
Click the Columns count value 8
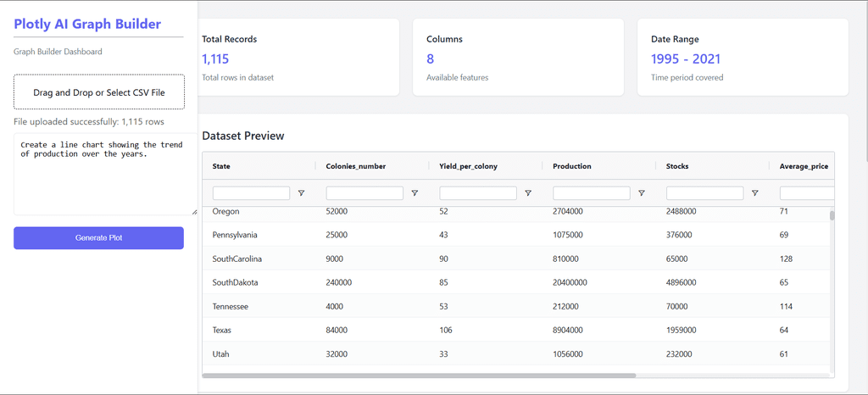[430, 58]
